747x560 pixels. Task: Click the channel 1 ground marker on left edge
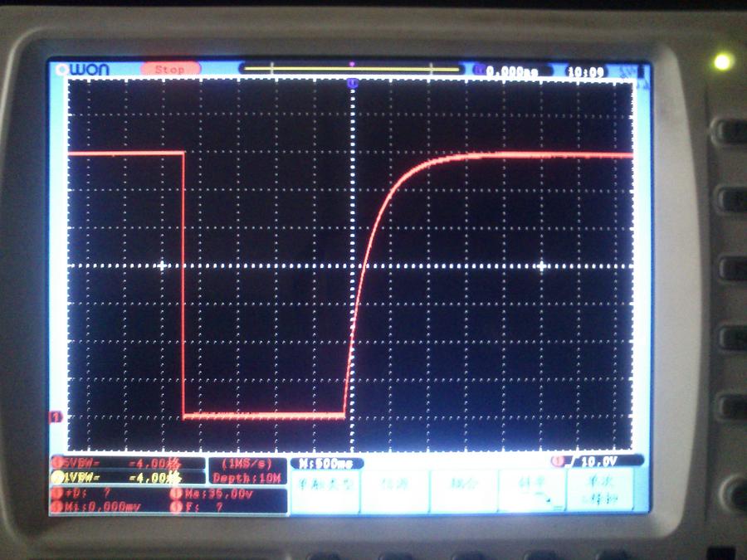click(56, 416)
